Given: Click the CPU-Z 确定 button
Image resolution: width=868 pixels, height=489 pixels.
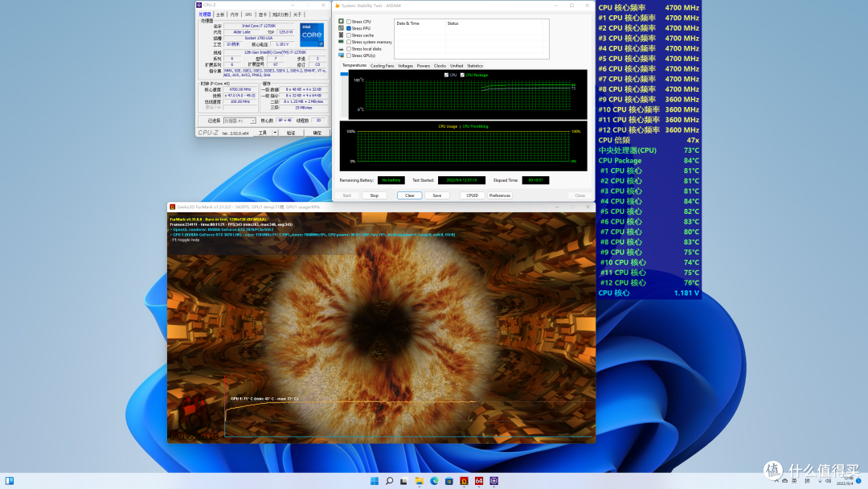Looking at the screenshot, I should tap(317, 133).
